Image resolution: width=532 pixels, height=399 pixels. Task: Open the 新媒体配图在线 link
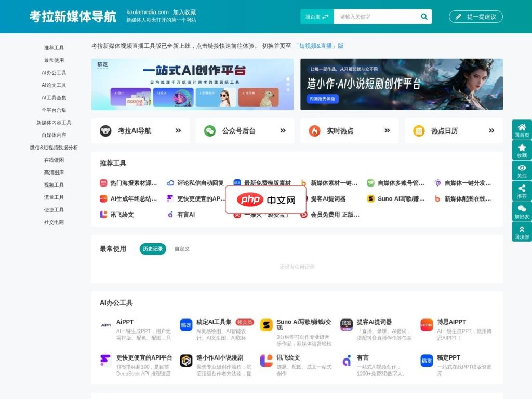pos(468,199)
